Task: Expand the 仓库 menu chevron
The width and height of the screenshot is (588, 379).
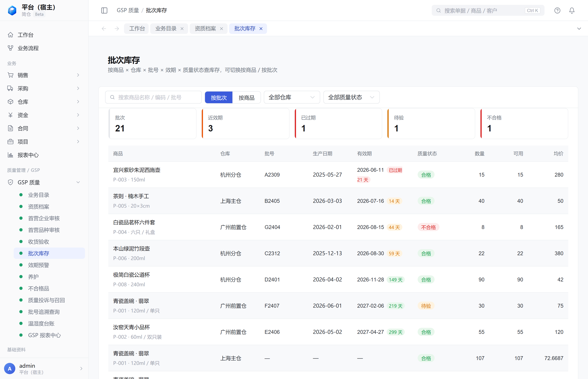Action: (x=78, y=102)
